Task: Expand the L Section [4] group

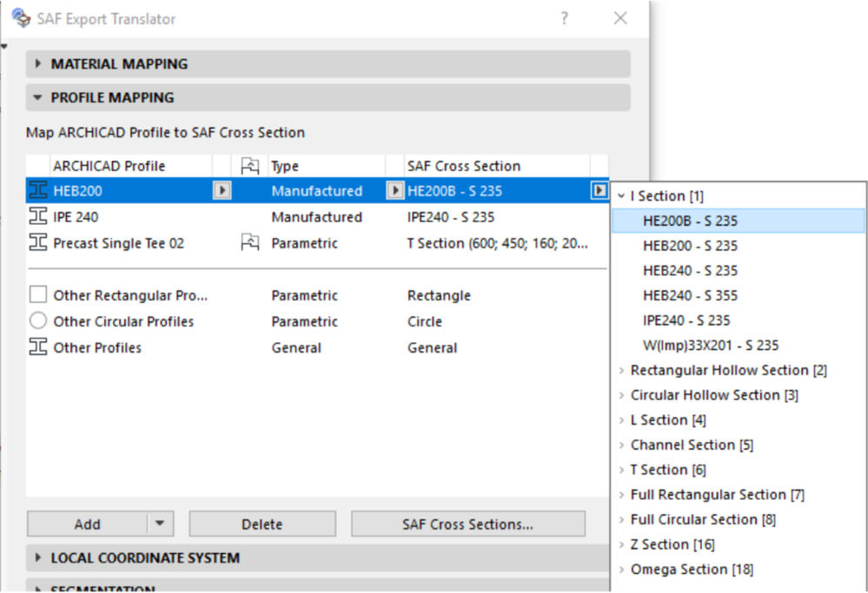Action: pos(621,420)
